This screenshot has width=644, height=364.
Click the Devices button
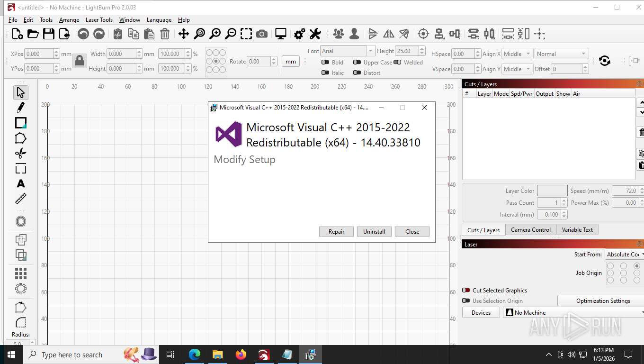(x=481, y=312)
